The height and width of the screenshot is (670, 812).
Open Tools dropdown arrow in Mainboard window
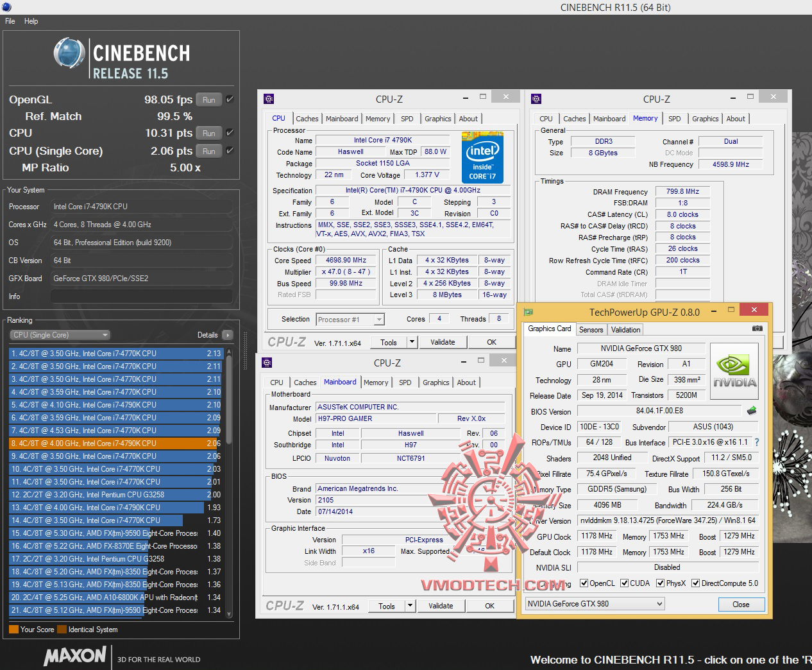(410, 606)
